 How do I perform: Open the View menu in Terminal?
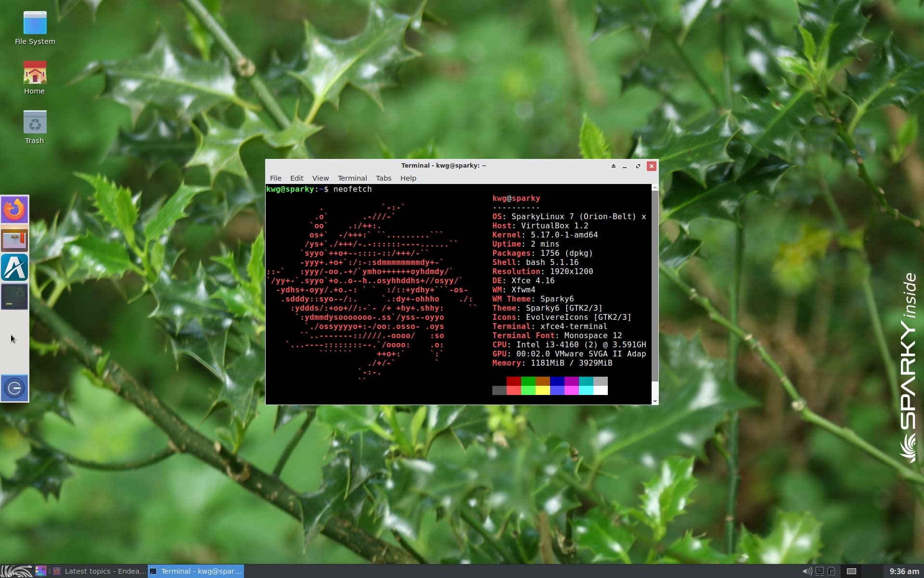(321, 178)
